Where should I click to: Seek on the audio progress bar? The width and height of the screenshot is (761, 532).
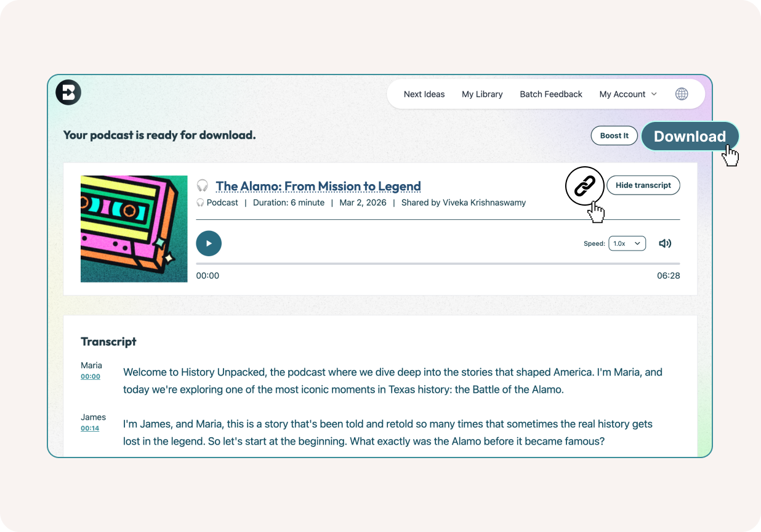click(x=438, y=264)
